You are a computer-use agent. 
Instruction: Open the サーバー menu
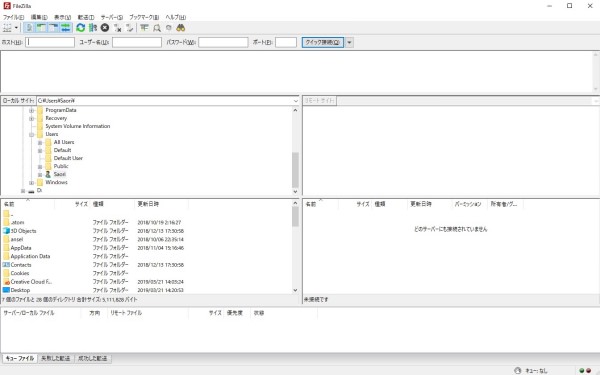click(x=112, y=17)
